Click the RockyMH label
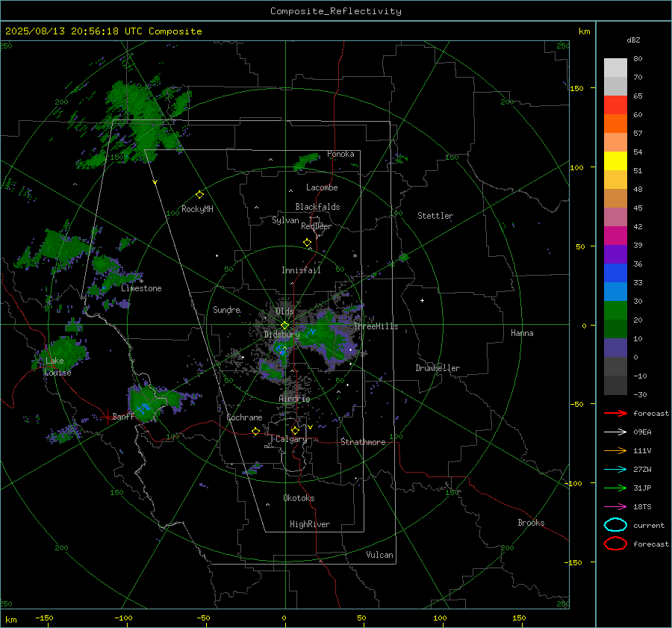The image size is (672, 628). [x=197, y=209]
